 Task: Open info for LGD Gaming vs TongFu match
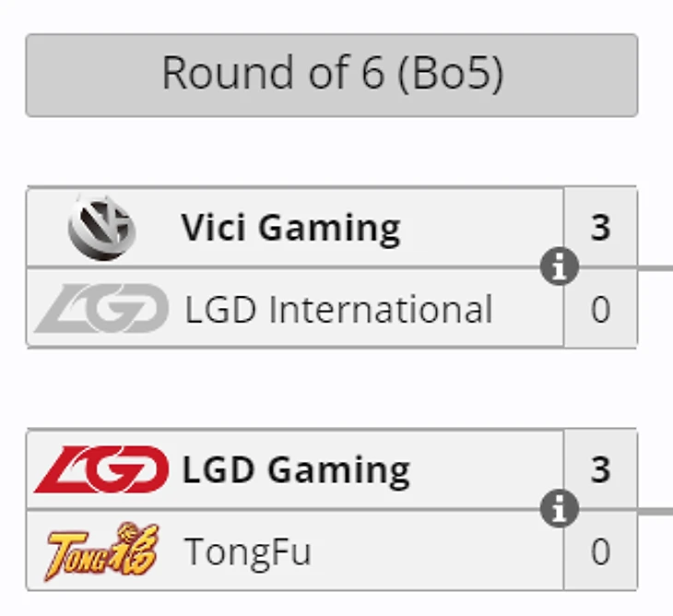click(560, 510)
